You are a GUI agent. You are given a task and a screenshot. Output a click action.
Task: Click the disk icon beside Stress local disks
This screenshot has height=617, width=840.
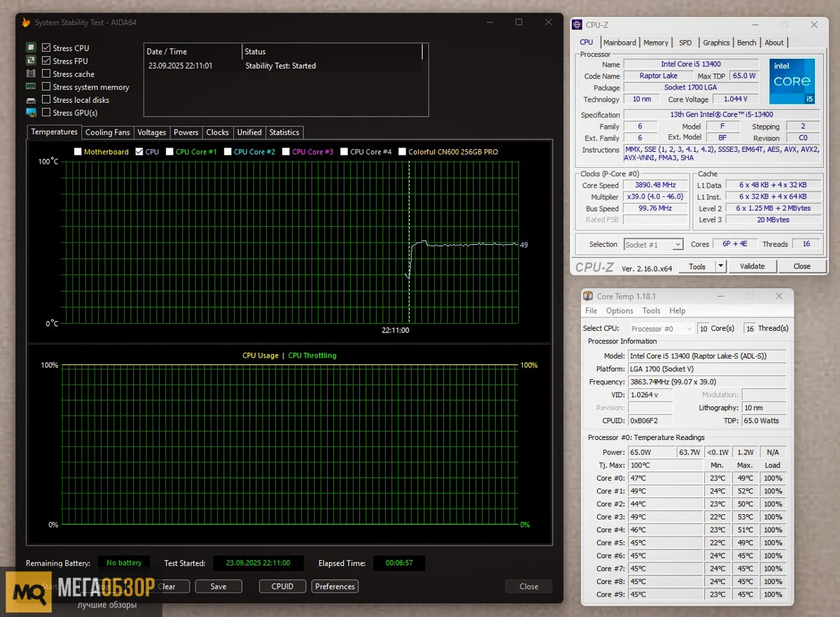tap(31, 100)
